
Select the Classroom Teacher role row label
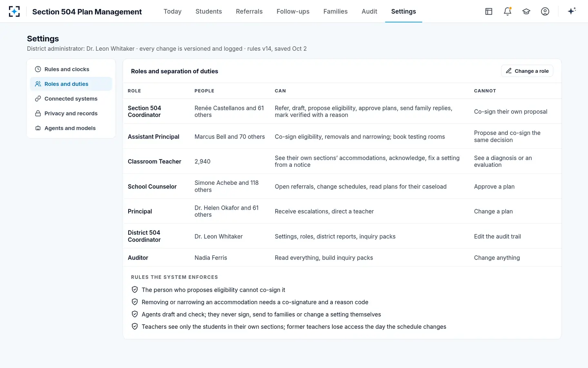click(154, 162)
